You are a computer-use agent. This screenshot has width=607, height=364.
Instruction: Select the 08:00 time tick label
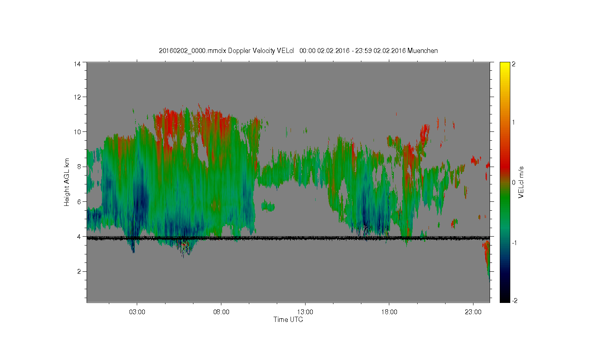[221, 312]
